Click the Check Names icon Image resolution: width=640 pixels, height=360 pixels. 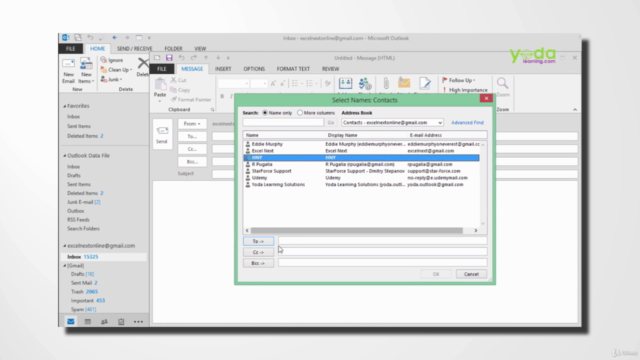point(364,84)
